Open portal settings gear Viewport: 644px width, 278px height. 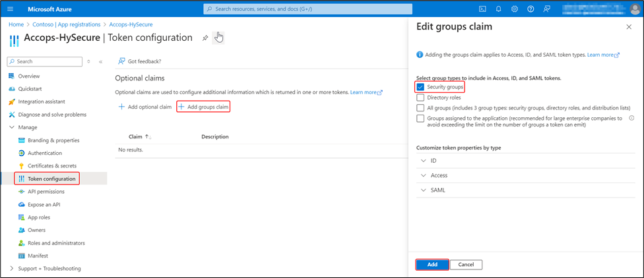(515, 9)
